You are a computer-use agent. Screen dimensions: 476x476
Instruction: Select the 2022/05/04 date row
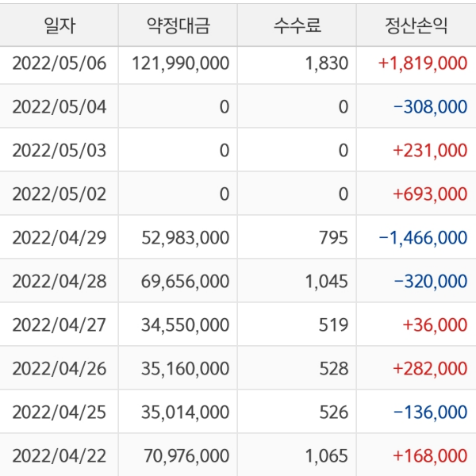pos(59,107)
